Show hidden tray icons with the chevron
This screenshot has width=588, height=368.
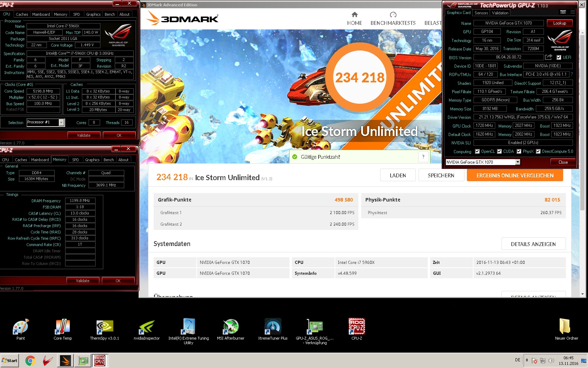tap(527, 360)
